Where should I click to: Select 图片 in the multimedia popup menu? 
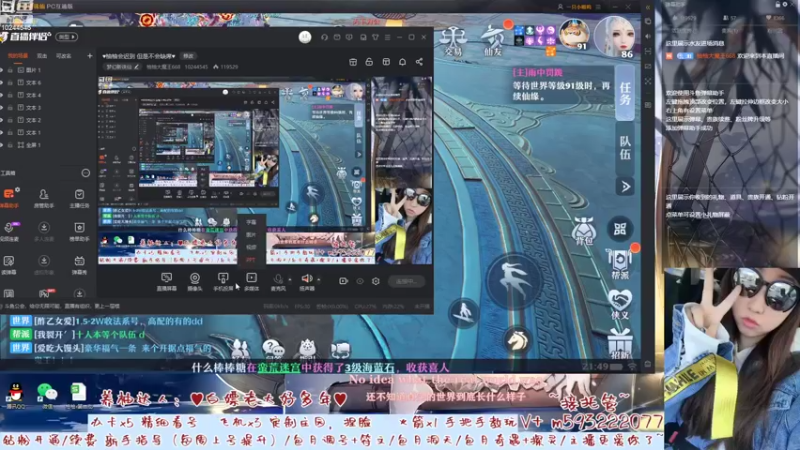(x=251, y=235)
